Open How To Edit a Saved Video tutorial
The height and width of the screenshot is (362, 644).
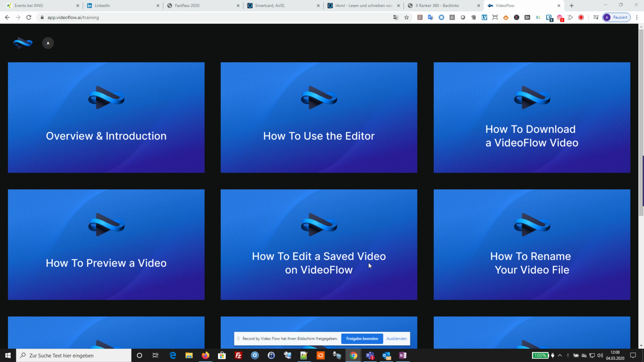[319, 245]
